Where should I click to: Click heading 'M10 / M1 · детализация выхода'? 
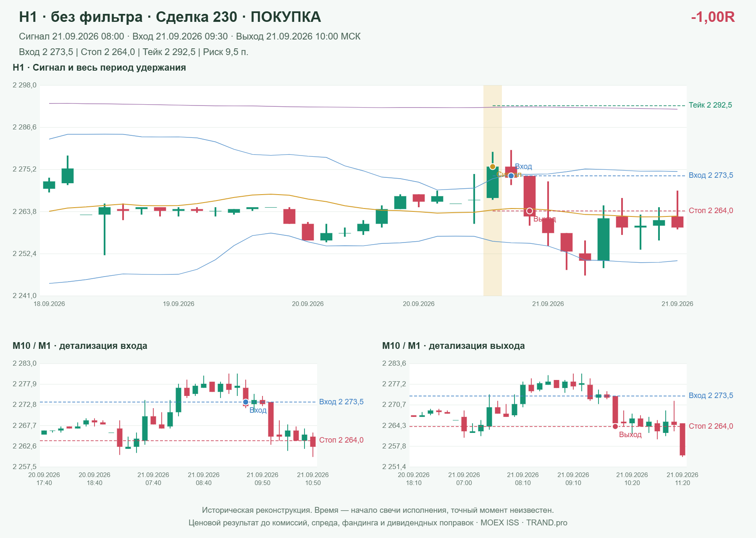coord(454,346)
